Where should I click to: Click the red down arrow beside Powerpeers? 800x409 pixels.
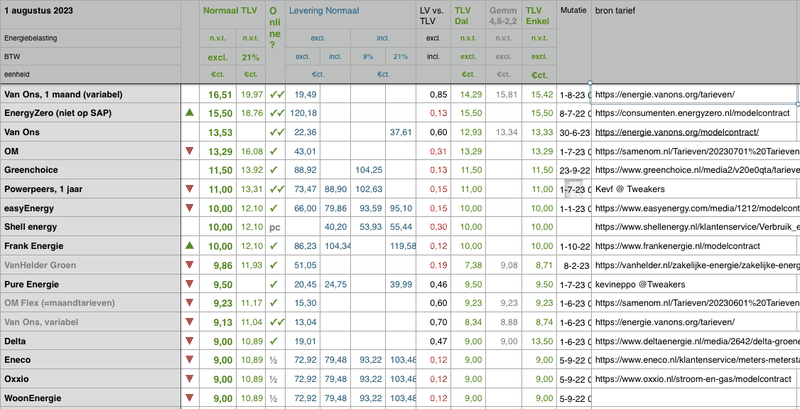[x=190, y=189]
